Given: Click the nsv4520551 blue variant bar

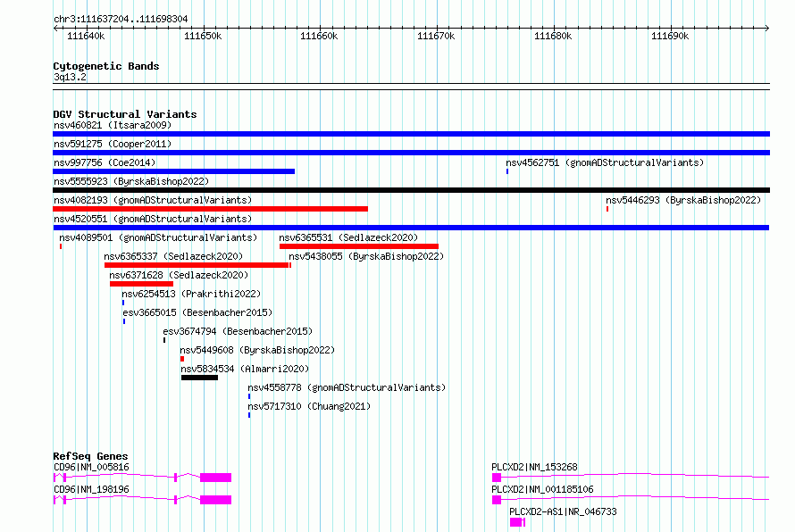Looking at the screenshot, I should click(411, 228).
